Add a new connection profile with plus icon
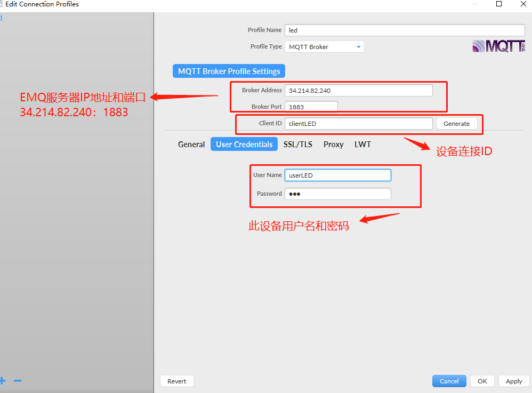Image resolution: width=532 pixels, height=393 pixels. (x=3, y=380)
